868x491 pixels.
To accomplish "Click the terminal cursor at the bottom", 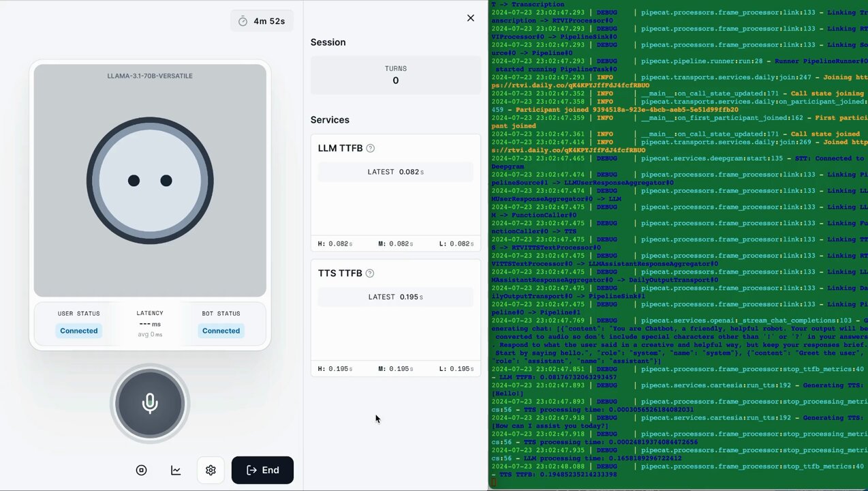I will point(494,482).
